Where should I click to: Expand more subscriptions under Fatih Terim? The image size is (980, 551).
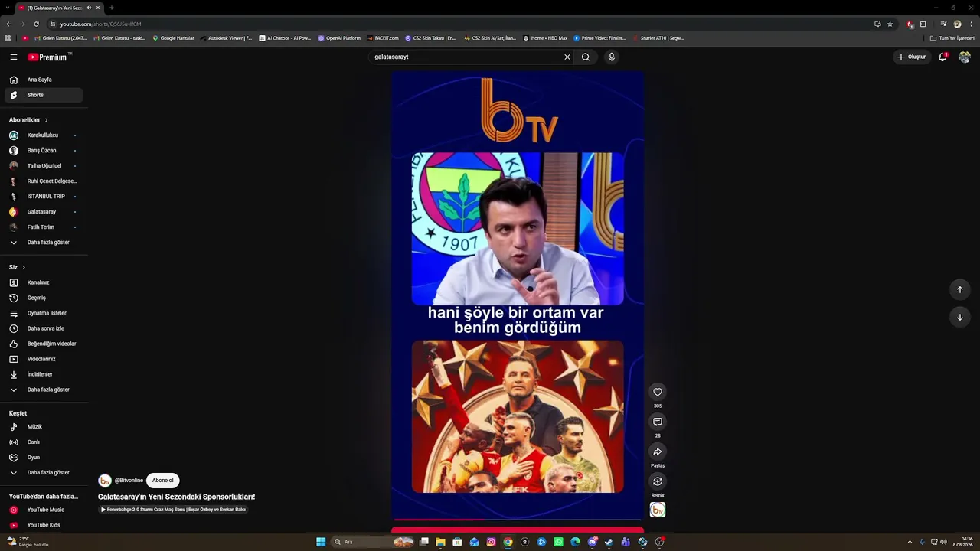(44, 243)
